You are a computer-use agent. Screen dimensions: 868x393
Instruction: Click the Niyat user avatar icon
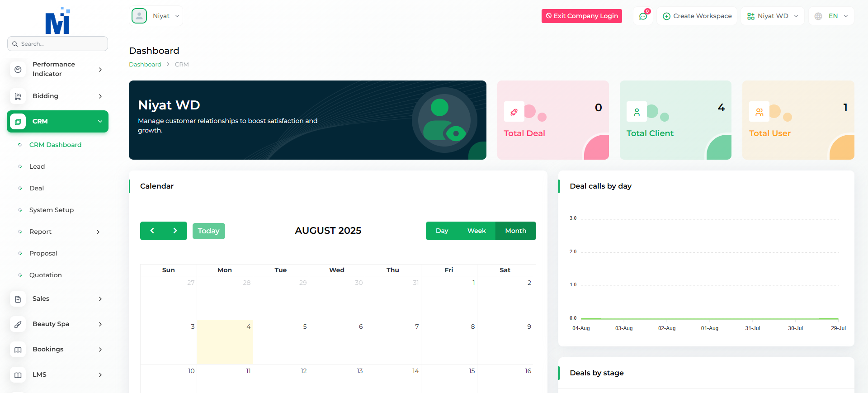click(x=139, y=16)
